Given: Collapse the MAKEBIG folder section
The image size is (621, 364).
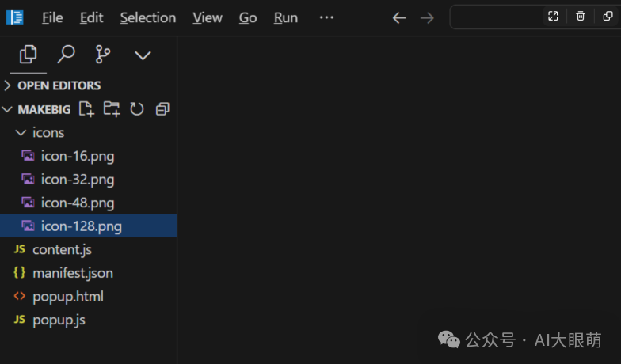Looking at the screenshot, I should click(x=7, y=109).
